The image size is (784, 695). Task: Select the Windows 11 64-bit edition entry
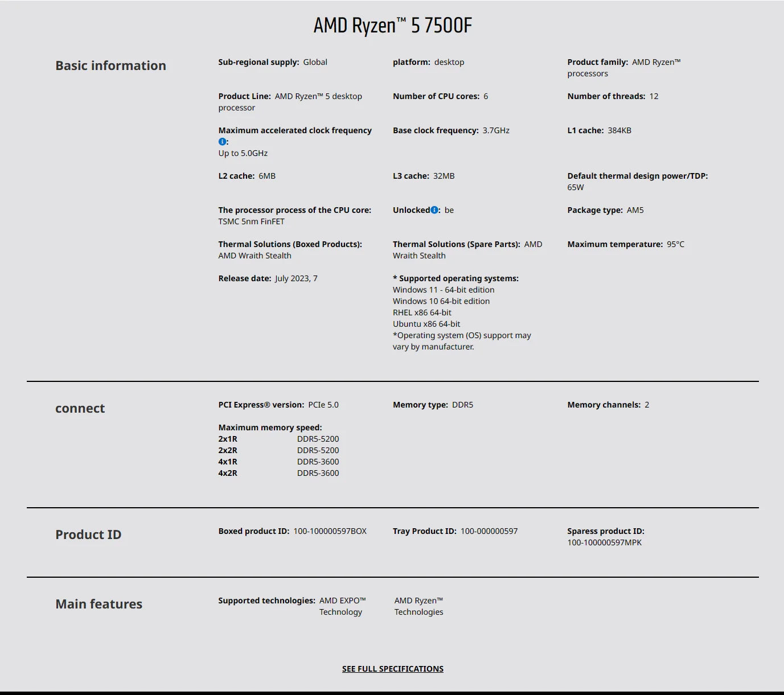tap(444, 290)
